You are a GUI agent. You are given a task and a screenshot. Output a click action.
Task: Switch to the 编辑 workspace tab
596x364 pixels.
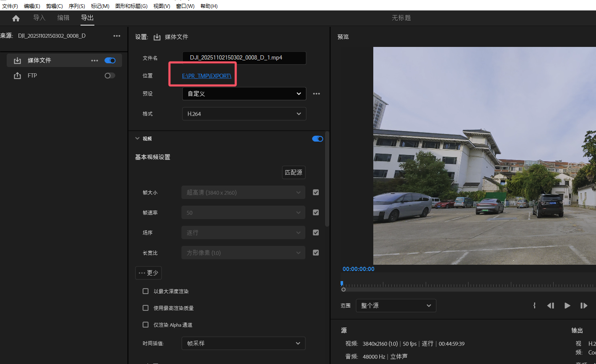[x=63, y=18]
